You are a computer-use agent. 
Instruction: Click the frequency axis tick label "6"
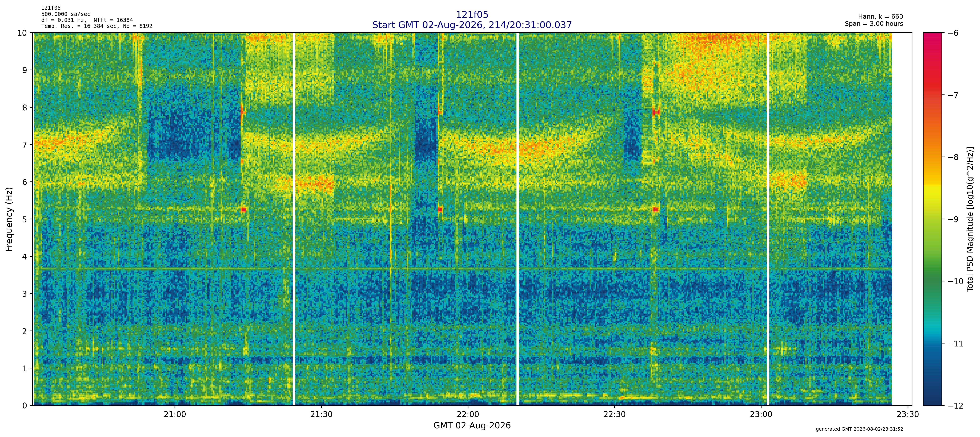click(25, 182)
